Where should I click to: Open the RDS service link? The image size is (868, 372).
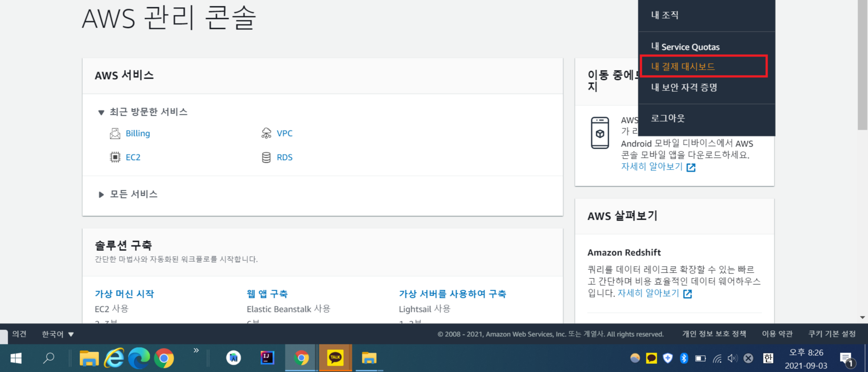[285, 157]
